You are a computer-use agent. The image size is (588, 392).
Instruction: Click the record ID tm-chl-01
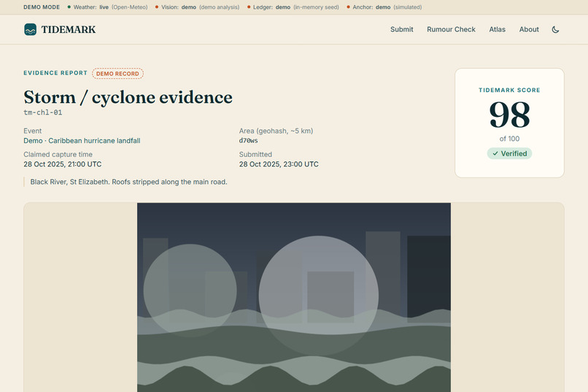43,112
